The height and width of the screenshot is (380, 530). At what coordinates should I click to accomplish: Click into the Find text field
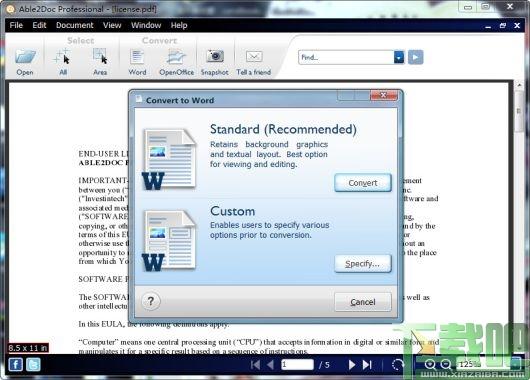point(346,57)
